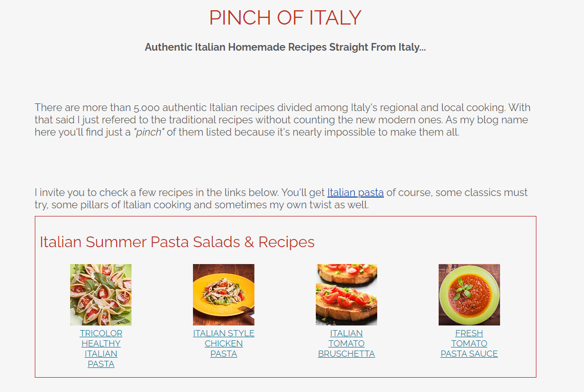Select the Italian Tomato Bruschetta picture
Viewport: 584px width, 392px height.
point(347,294)
